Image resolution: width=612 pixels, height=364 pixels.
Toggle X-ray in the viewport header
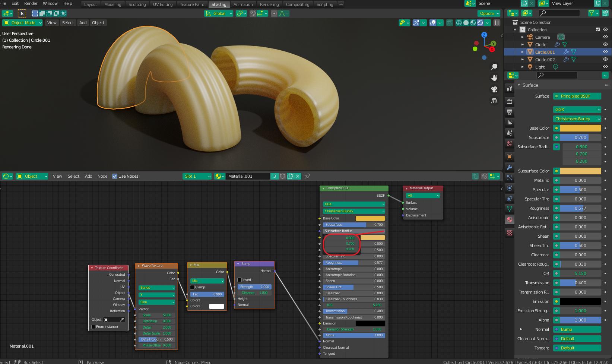click(450, 23)
